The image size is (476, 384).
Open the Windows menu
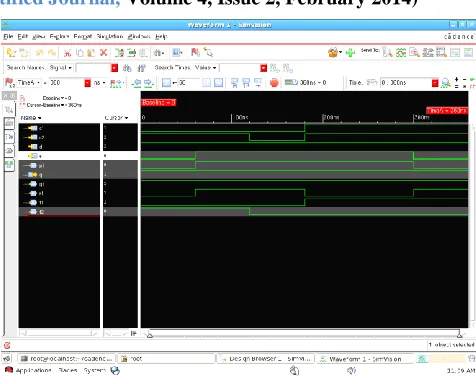(139, 36)
